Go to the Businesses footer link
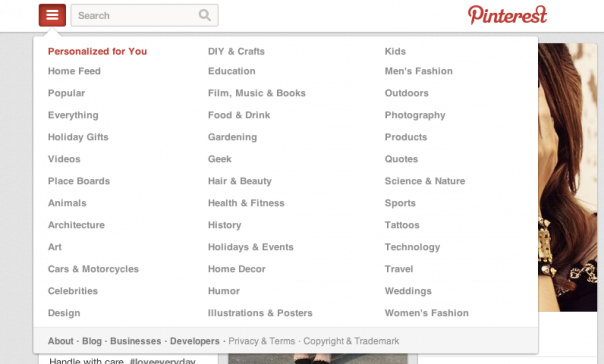604x364 pixels. click(x=136, y=341)
